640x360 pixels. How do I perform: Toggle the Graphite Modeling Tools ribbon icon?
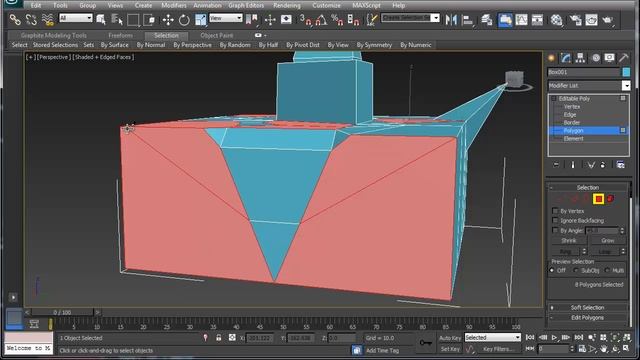click(x=505, y=19)
